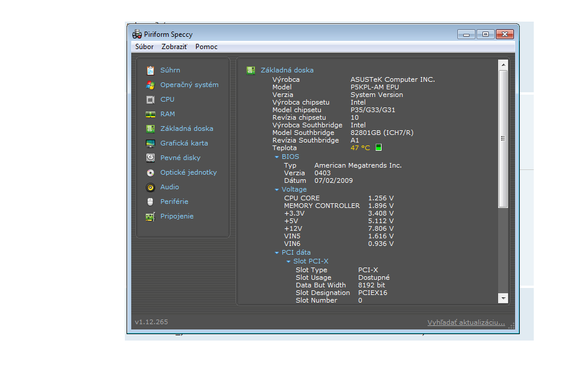Click BIOS date 07/02/2009
The height and width of the screenshot is (368, 588).
click(334, 180)
